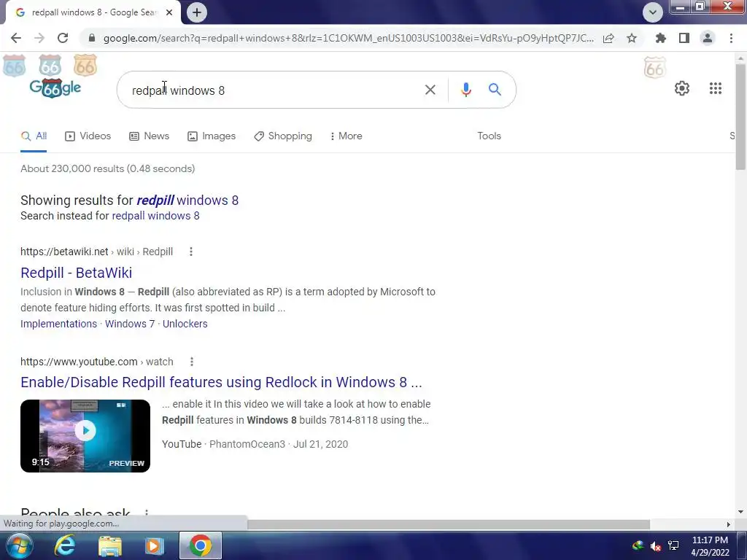Screen dimensions: 747x560
Task: Open options for the youtube.com result
Action: (192, 362)
